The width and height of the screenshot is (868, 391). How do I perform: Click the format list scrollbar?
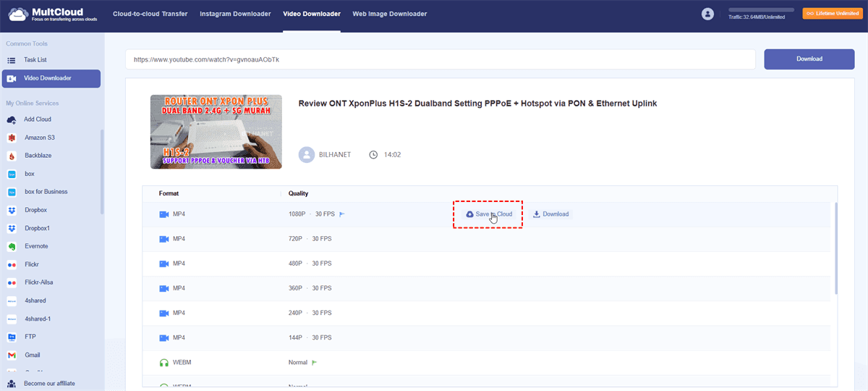pyautogui.click(x=836, y=248)
